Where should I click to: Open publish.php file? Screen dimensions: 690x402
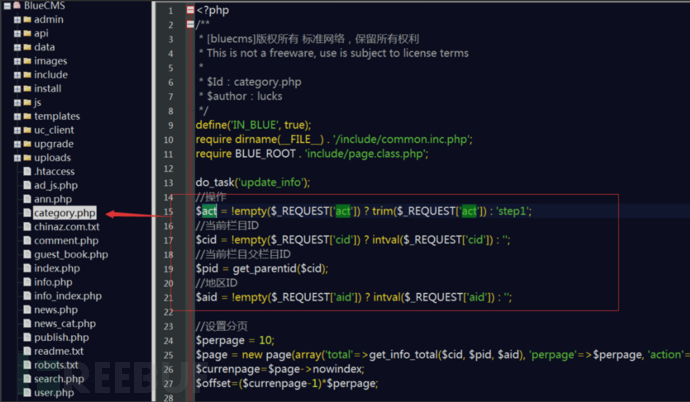[61, 337]
